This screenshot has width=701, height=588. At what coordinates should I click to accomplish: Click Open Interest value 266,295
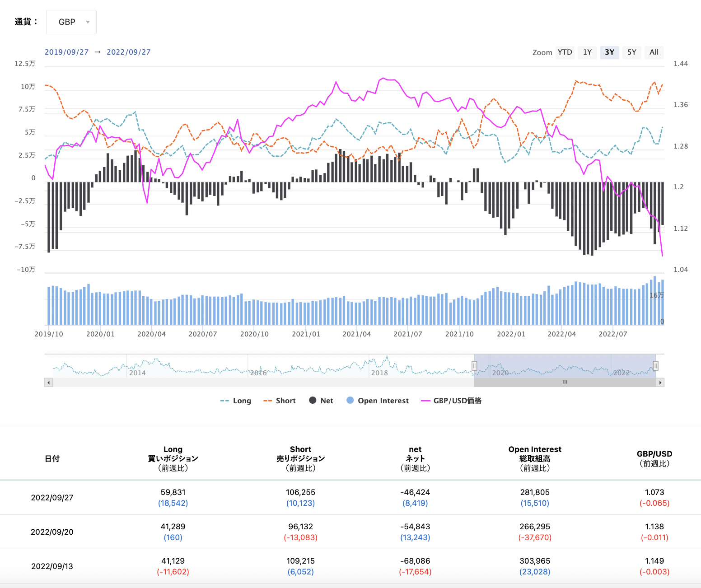pos(535,527)
